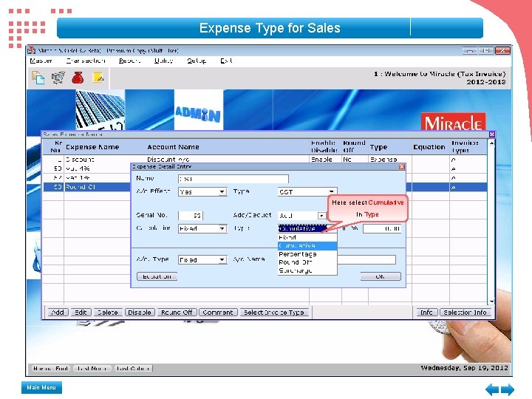Click the Last Menu status bar button
Image resolution: width=532 pixels, height=399 pixels.
click(92, 369)
